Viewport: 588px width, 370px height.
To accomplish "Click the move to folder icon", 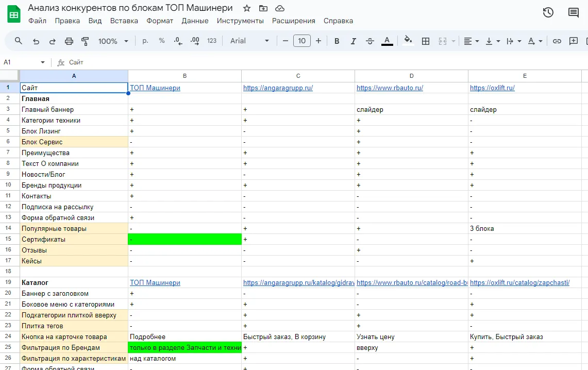I will [263, 8].
